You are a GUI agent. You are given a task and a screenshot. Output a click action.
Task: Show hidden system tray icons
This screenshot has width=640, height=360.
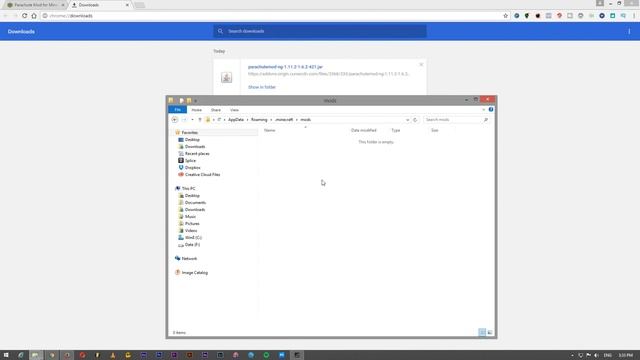(572, 356)
